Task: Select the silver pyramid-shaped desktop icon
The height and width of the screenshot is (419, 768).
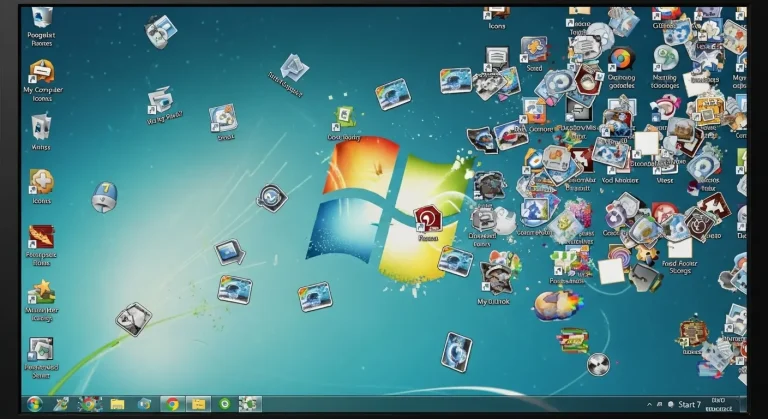Action: tap(294, 68)
